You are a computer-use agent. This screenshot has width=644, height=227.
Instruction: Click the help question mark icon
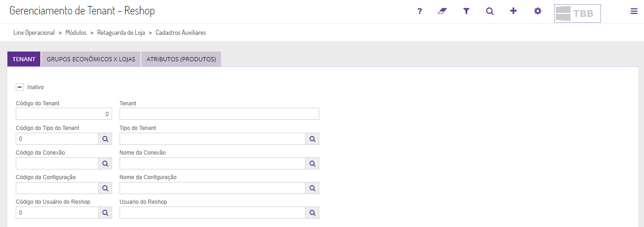click(x=420, y=11)
